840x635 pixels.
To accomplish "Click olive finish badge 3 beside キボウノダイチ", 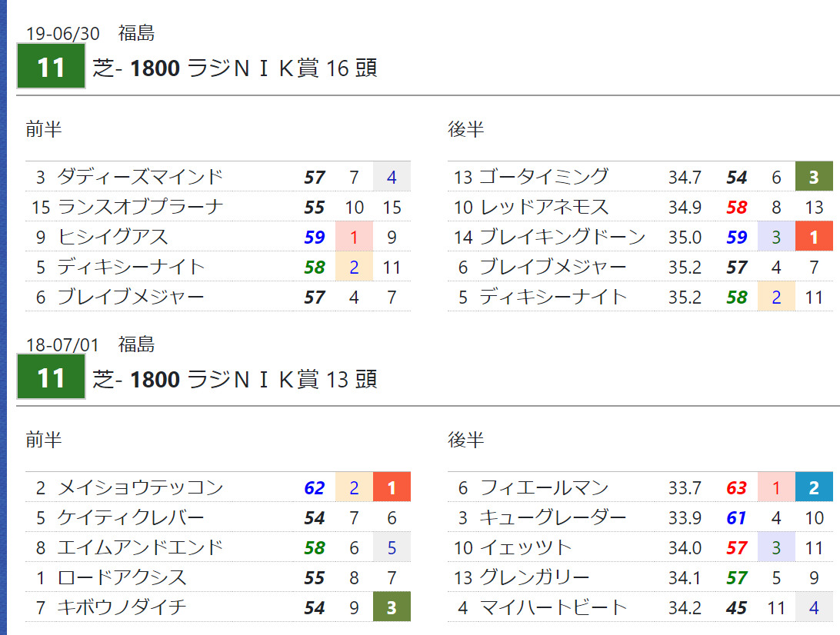I will pos(392,607).
